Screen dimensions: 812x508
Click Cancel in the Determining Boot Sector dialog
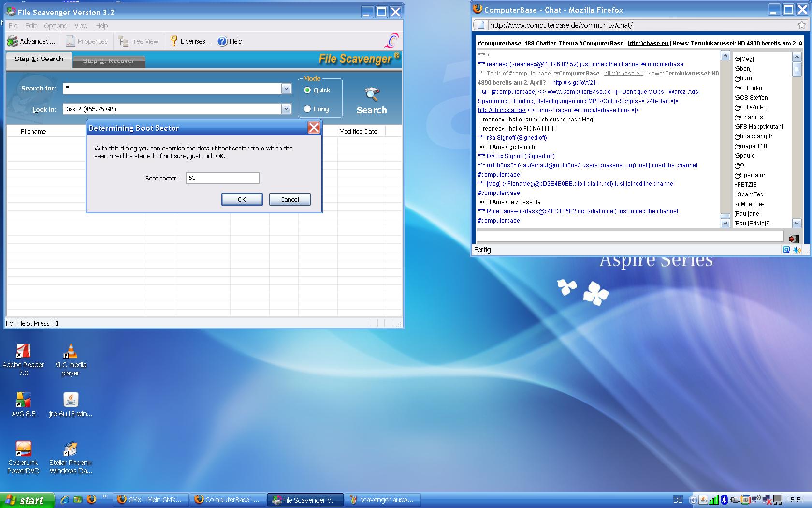coord(290,199)
